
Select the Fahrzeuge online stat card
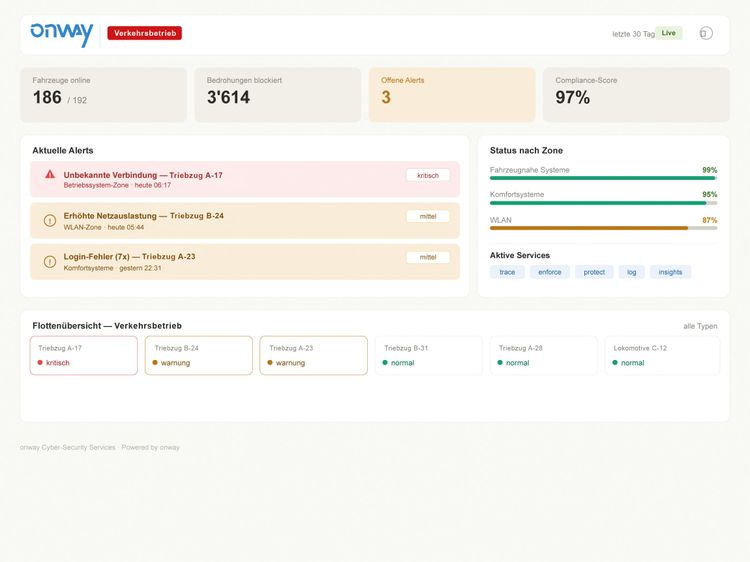pos(103,95)
